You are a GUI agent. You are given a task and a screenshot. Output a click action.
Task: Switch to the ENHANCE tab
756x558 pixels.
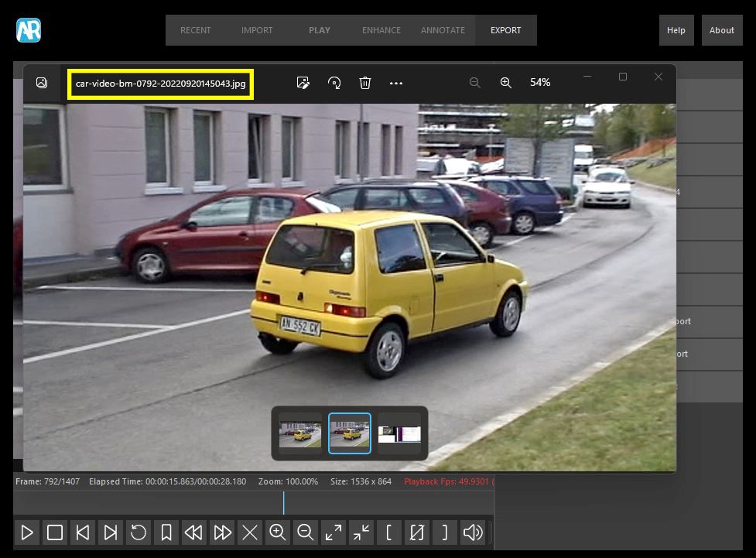point(381,30)
